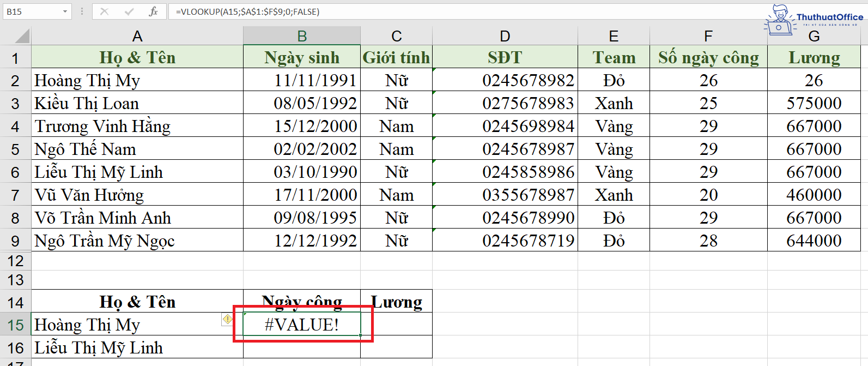Select cell 'Trương Vinh Hằng'
This screenshot has width=868, height=366.
pos(137,126)
